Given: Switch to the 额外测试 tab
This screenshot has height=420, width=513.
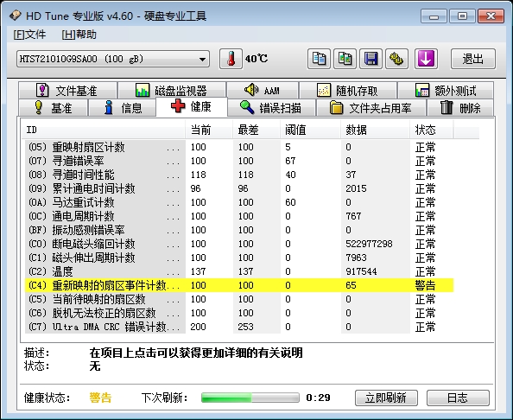Looking at the screenshot, I should pos(446,91).
